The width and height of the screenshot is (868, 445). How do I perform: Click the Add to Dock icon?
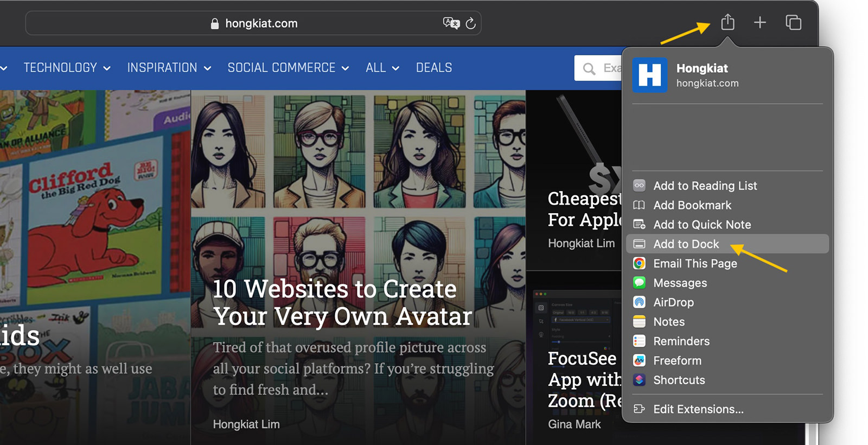(x=640, y=244)
